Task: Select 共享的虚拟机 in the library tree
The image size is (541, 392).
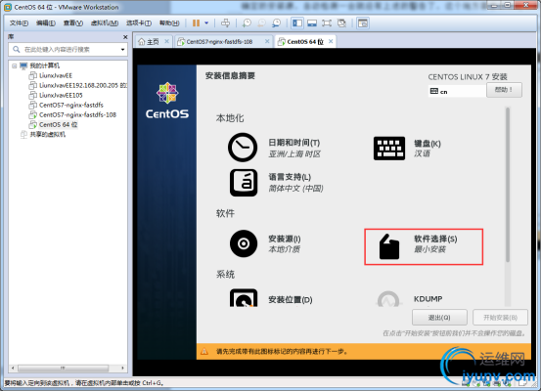Action: click(47, 135)
